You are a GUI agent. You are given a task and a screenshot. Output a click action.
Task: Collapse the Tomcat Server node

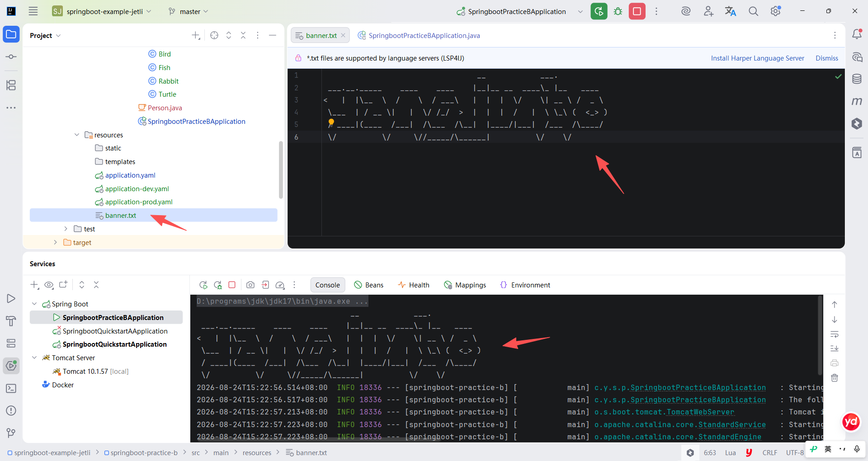[34, 358]
